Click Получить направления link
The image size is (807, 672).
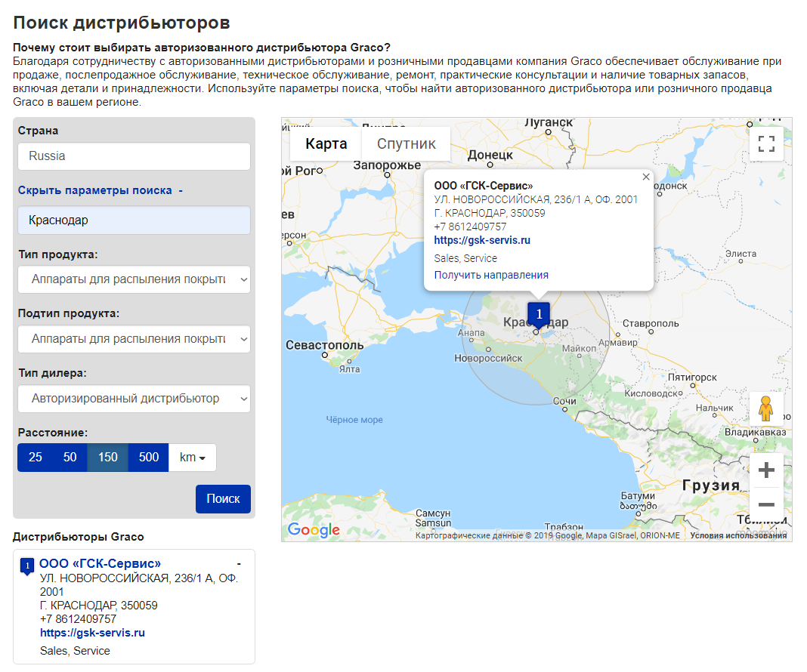(x=491, y=275)
